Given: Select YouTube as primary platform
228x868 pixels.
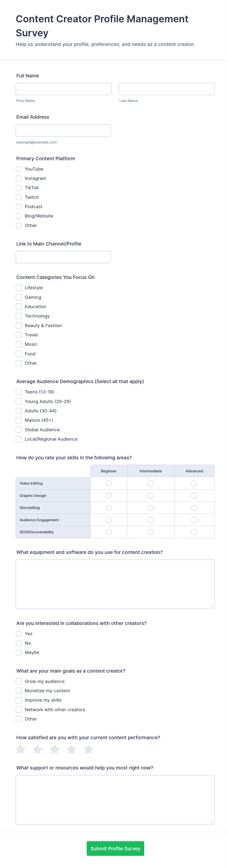Looking at the screenshot, I should pos(19,169).
